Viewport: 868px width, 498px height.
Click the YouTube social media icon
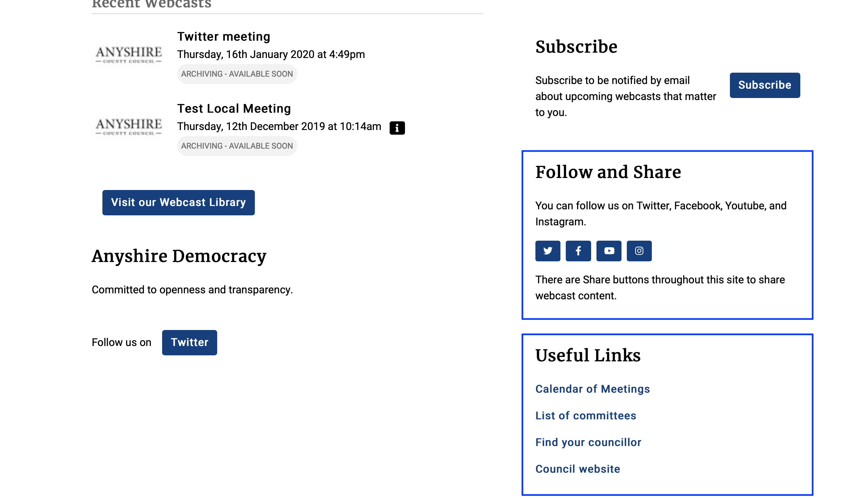609,251
